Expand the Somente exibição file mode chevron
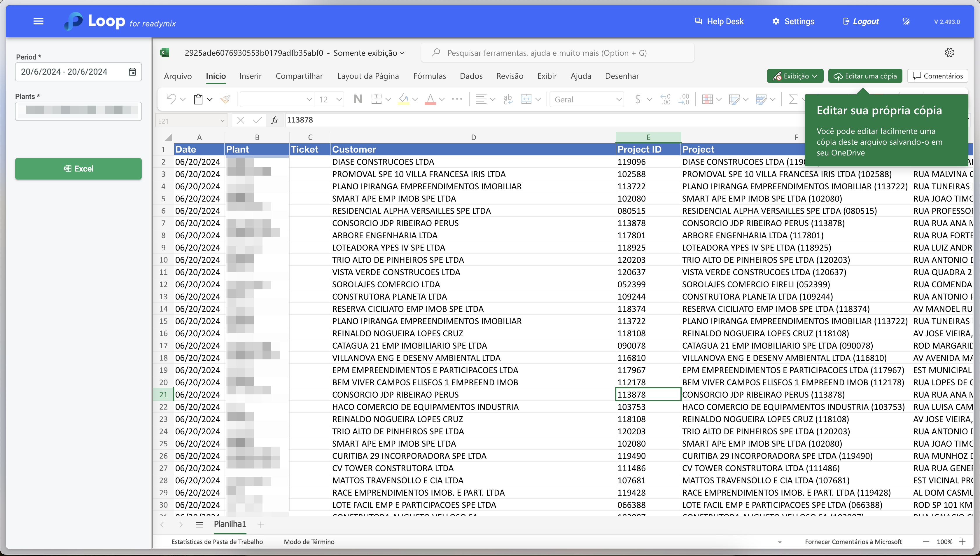 402,53
